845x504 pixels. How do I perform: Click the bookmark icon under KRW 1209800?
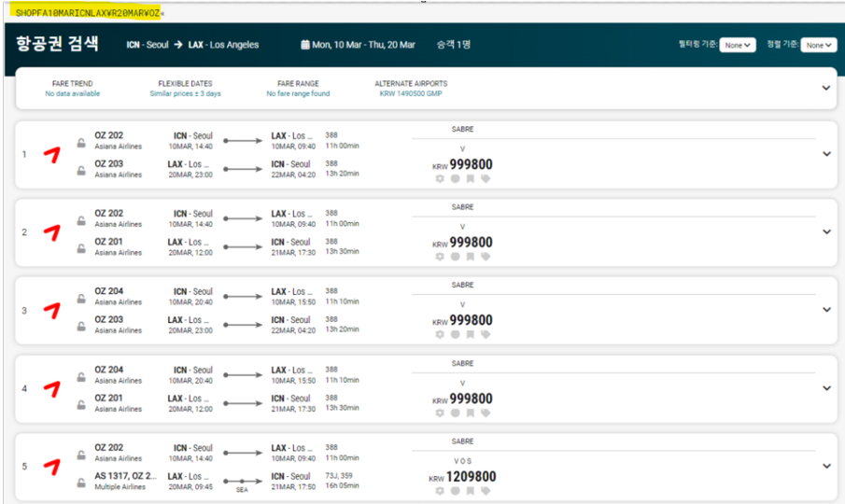coord(471,491)
